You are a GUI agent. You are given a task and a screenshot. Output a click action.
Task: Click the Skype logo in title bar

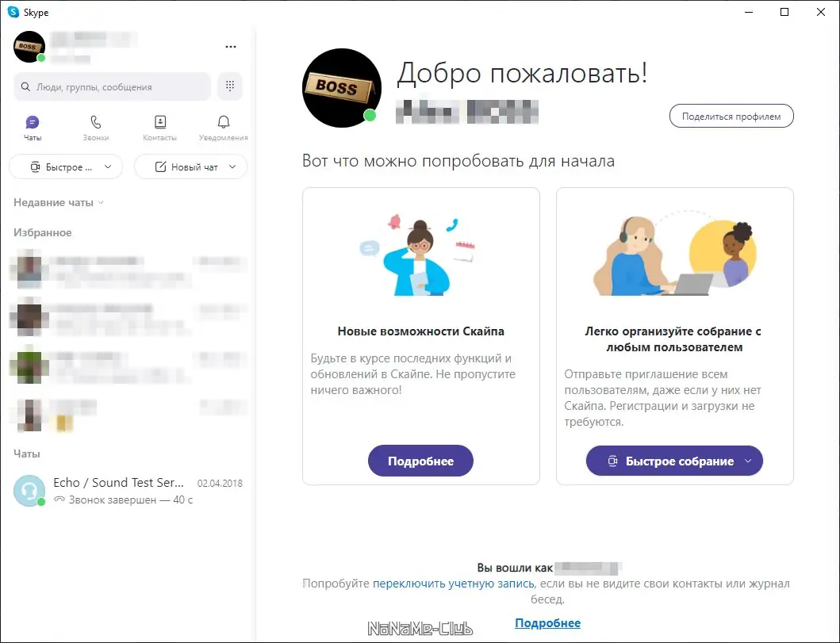click(13, 12)
